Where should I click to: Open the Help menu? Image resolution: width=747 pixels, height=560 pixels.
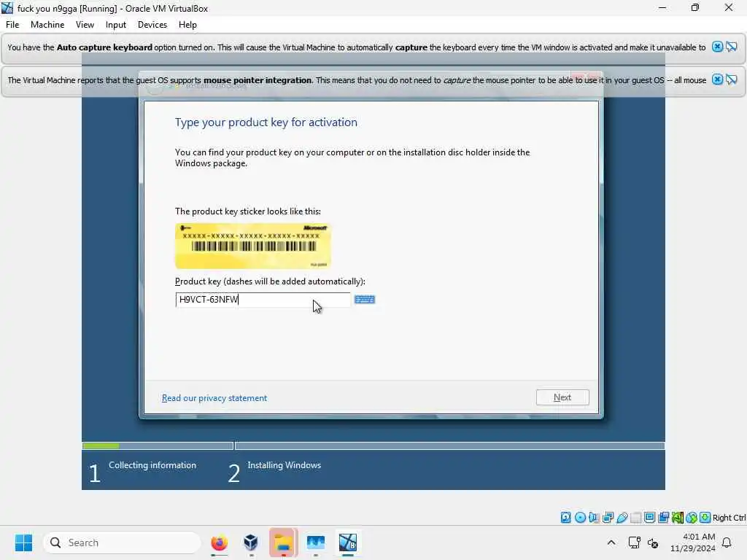[187, 25]
